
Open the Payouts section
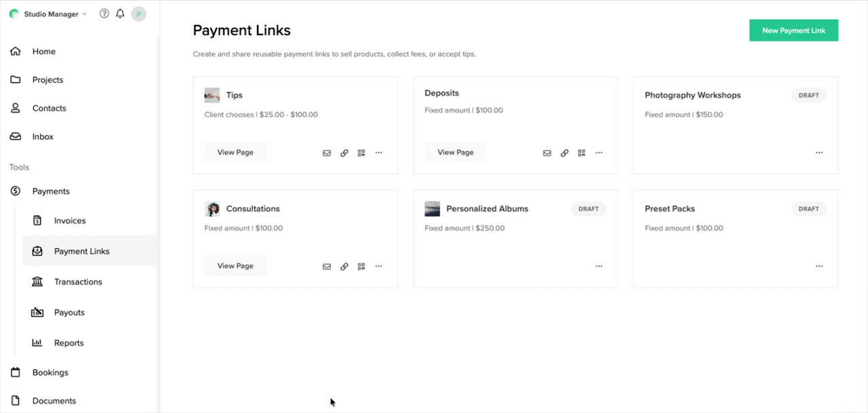70,312
